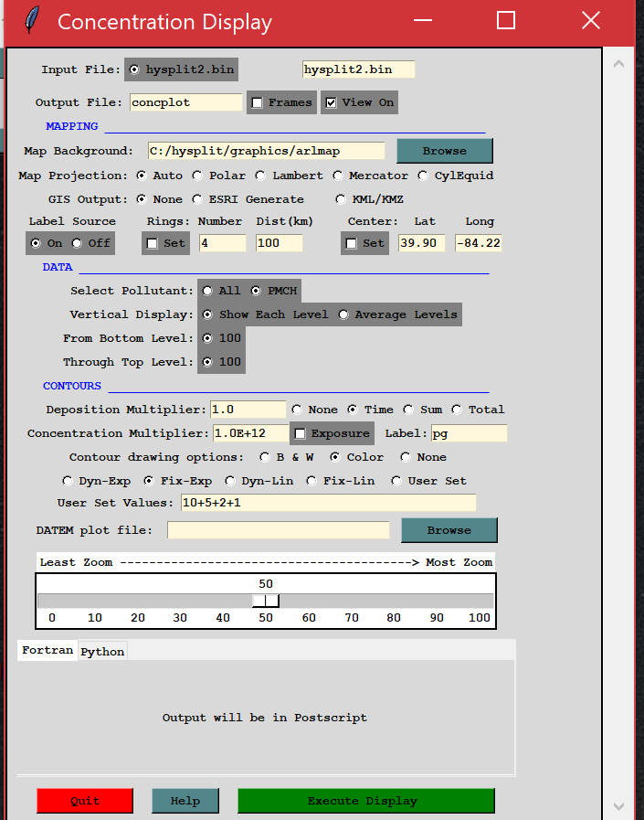Select B & W contour drawing
The height and width of the screenshot is (820, 644).
265,457
